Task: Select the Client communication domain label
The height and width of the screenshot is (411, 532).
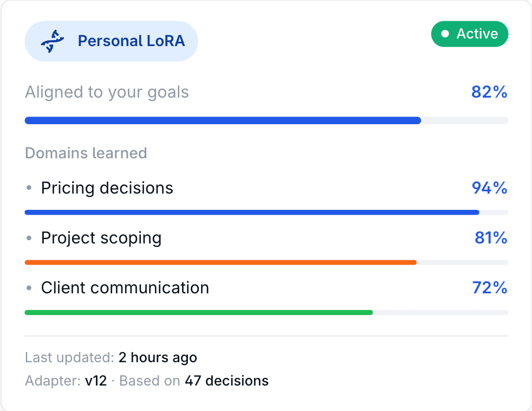Action: (x=125, y=288)
